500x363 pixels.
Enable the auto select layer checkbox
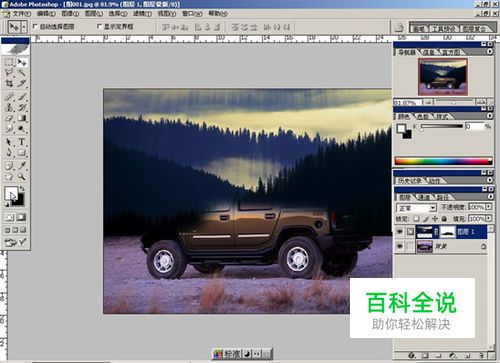[35, 26]
